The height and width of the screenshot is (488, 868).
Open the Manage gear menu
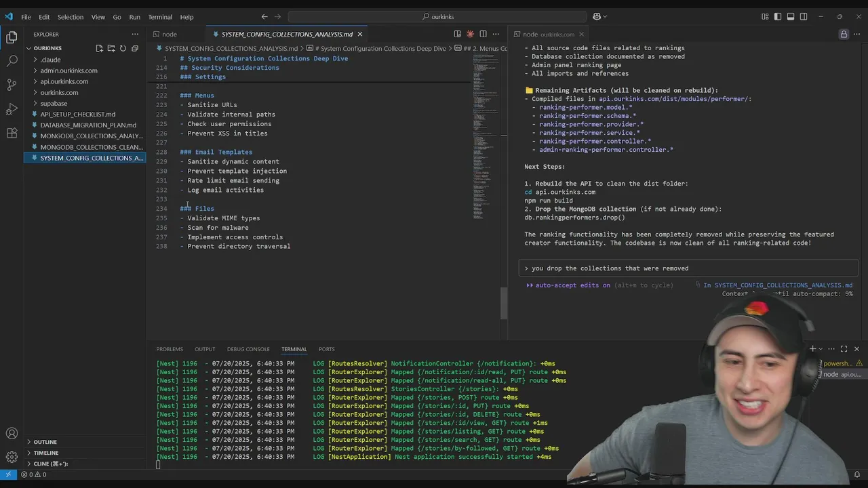coord(12,457)
